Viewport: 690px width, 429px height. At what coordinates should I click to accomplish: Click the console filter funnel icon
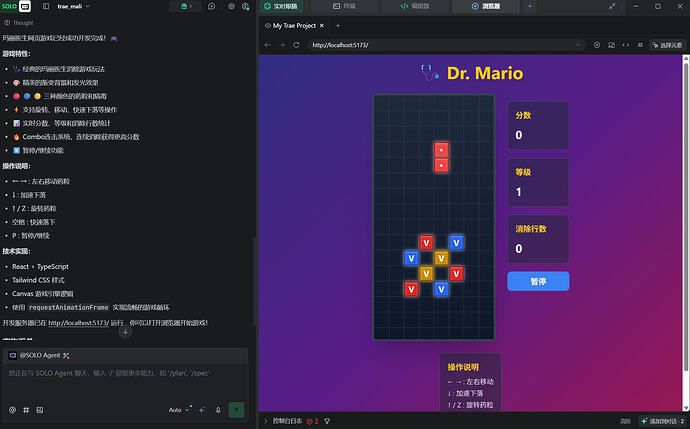coord(327,421)
